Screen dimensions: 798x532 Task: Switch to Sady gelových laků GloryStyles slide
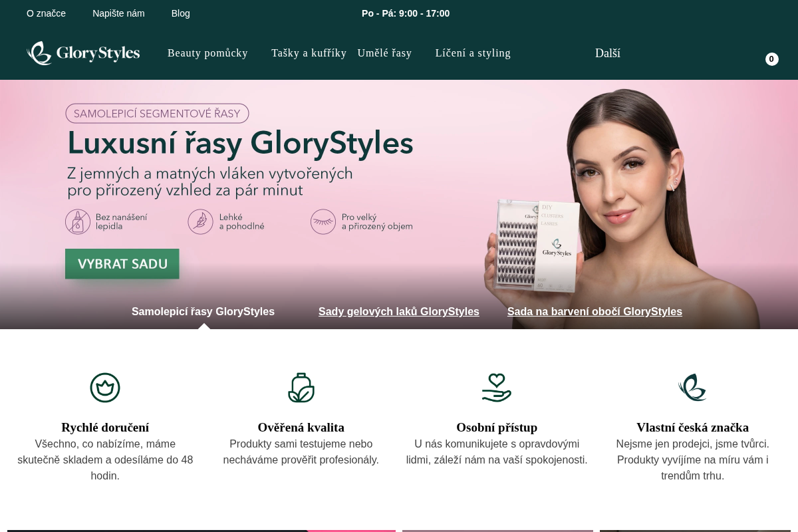click(x=399, y=311)
